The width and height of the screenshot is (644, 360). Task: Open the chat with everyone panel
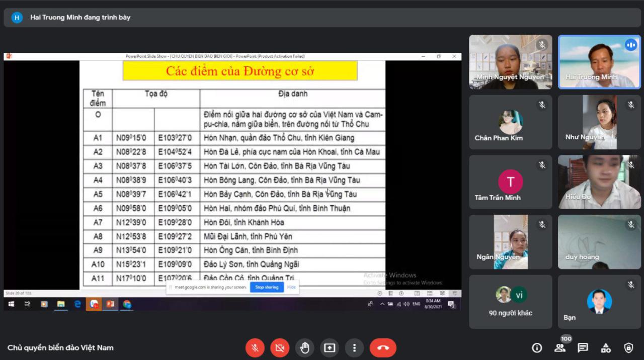(583, 348)
